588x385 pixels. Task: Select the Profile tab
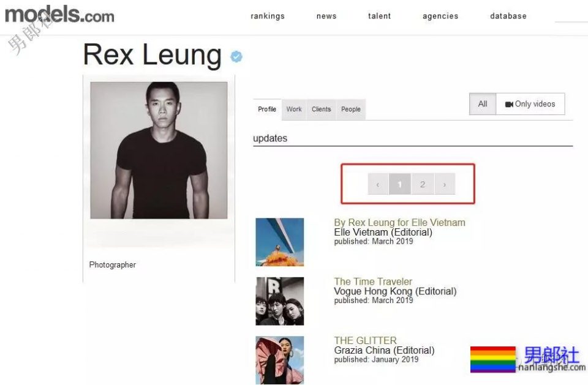coord(267,109)
